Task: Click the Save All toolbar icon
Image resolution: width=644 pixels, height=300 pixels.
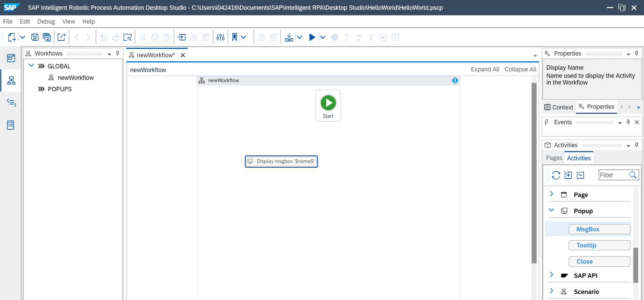Action: 47,37
